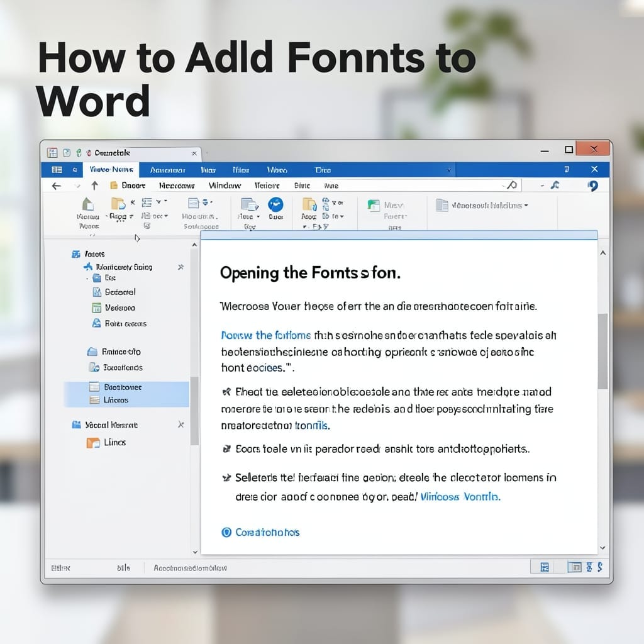Open the 'oor' dropdown in the ribbon
Image resolution: width=644 pixels, height=644 pixels.
pyautogui.click(x=166, y=216)
